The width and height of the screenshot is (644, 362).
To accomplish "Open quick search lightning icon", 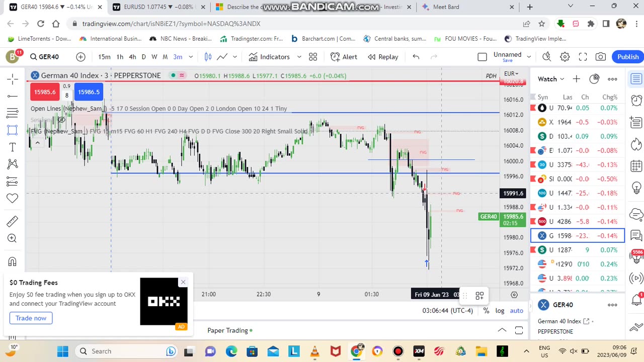I will click(547, 57).
